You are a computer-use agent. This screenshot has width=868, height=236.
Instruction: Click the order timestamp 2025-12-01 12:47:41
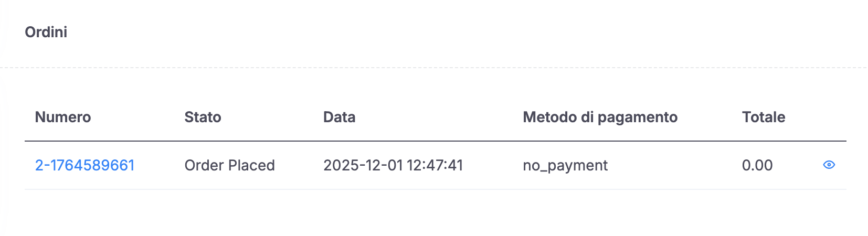pyautogui.click(x=393, y=165)
